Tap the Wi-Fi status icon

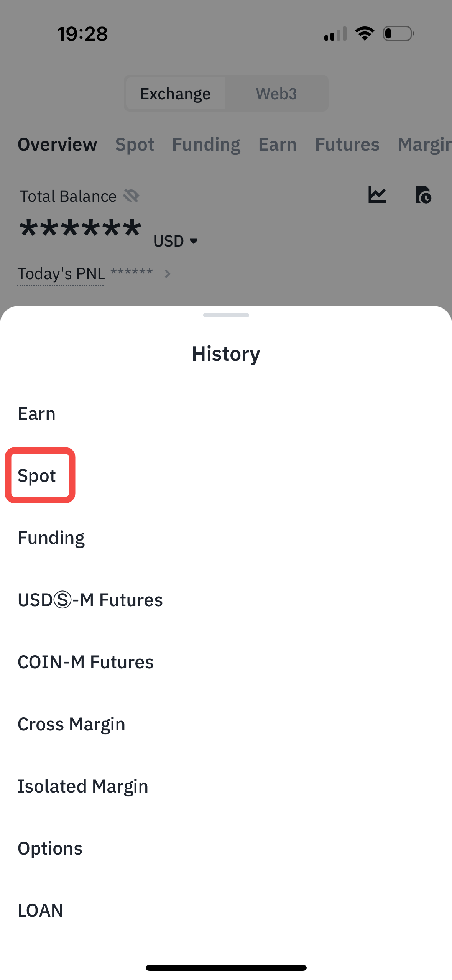pos(365,34)
